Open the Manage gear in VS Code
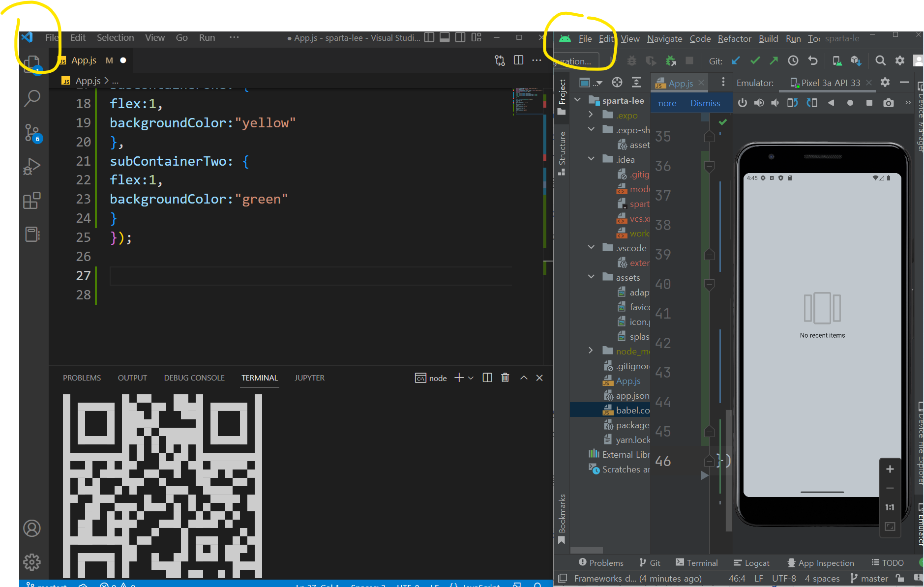 [x=32, y=562]
